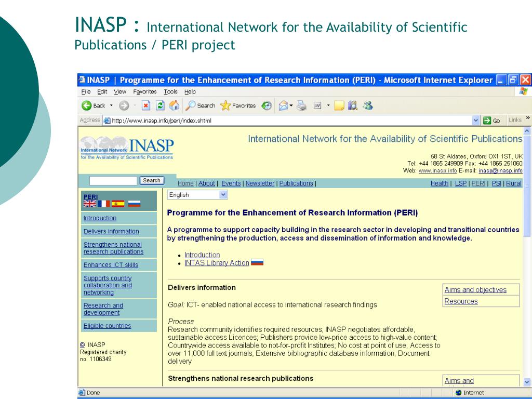Open the Health section link

tap(440, 183)
